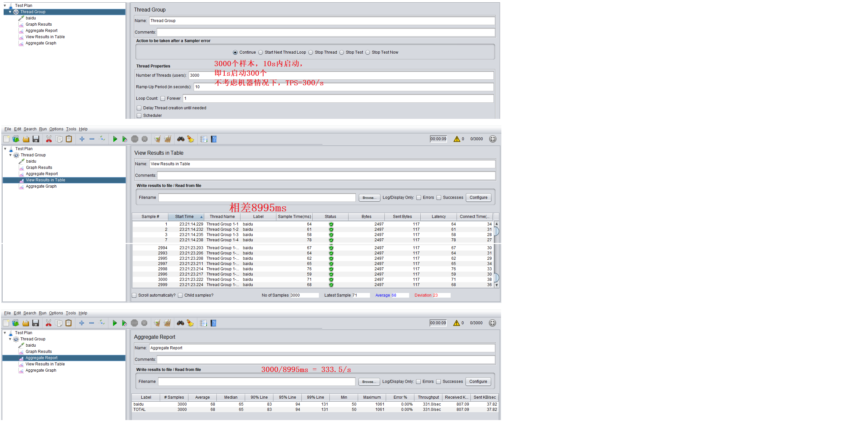Click the scissors Cut icon above Aggregate Report panel
This screenshot has height=425, width=868.
click(48, 323)
